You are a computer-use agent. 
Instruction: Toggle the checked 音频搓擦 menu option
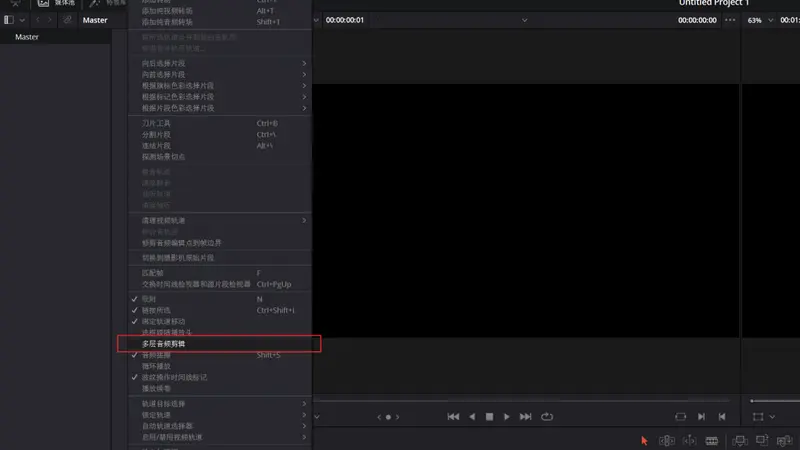click(x=156, y=355)
